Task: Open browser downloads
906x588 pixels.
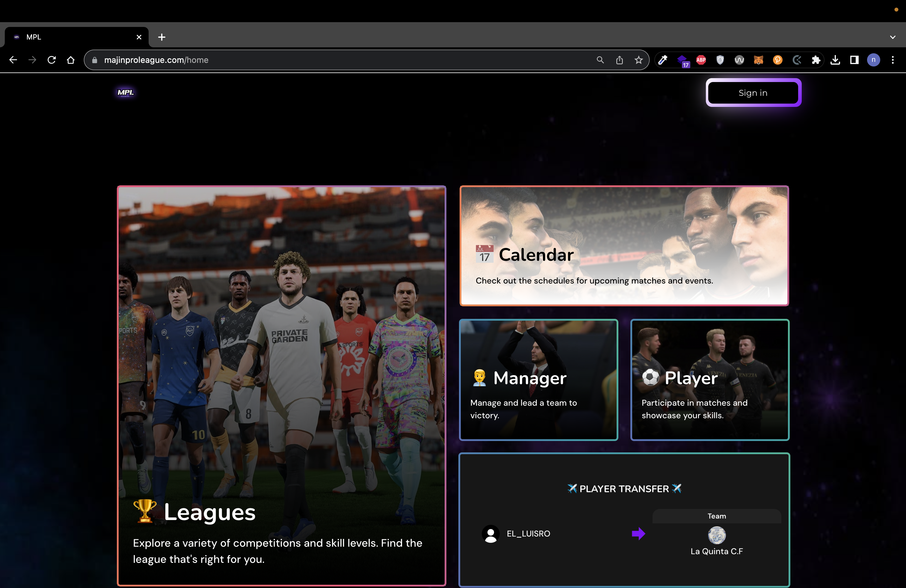Action: pos(835,60)
